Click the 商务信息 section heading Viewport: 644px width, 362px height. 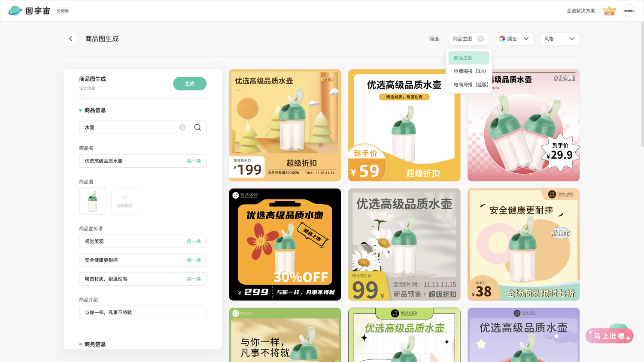(95, 344)
